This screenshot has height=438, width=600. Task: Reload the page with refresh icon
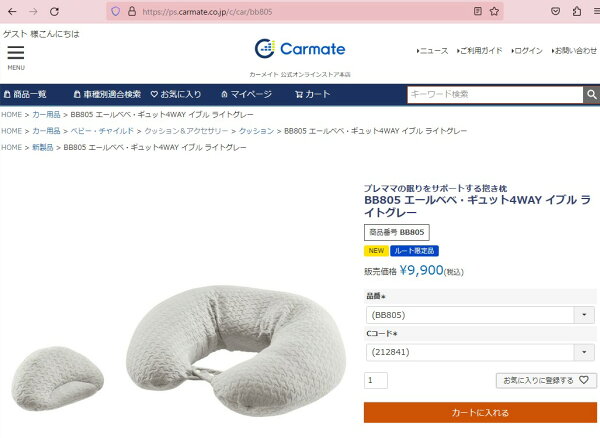pos(54,11)
